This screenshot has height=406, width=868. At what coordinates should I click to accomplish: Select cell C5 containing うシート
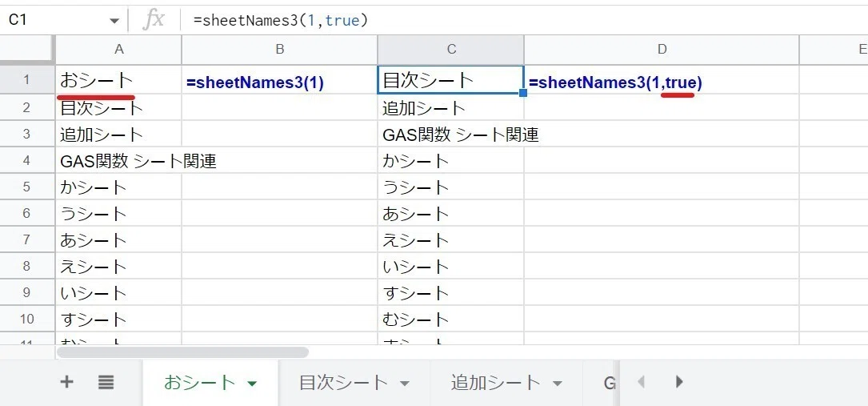(450, 187)
